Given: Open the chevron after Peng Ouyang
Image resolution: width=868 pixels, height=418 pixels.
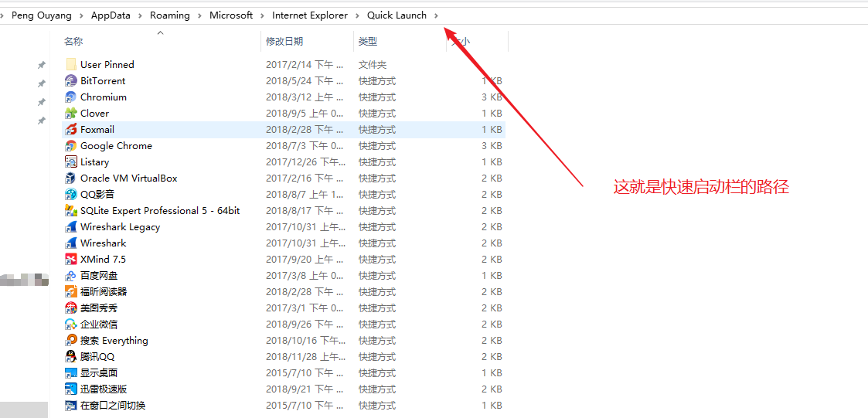Looking at the screenshot, I should (x=81, y=16).
